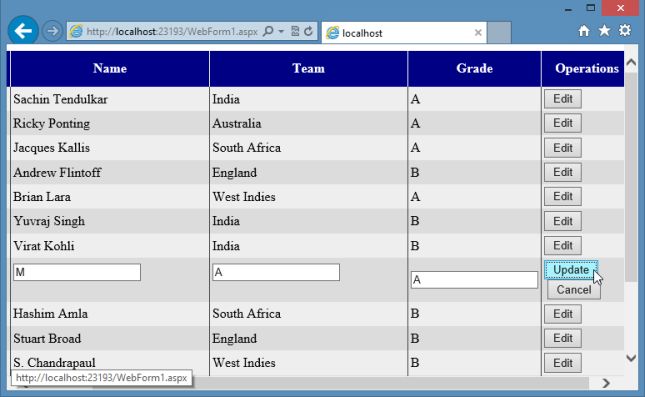645x397 pixels.
Task: Click Edit for S. Chandrapaul
Action: 563,363
